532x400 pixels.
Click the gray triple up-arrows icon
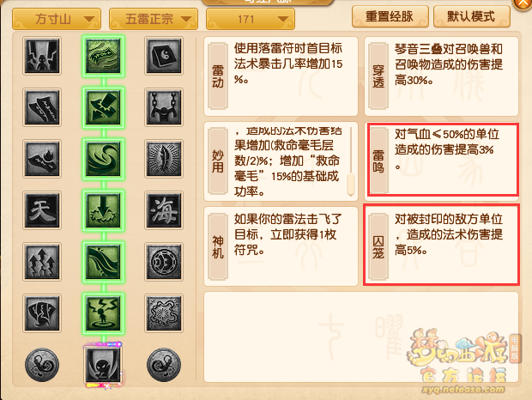42,262
